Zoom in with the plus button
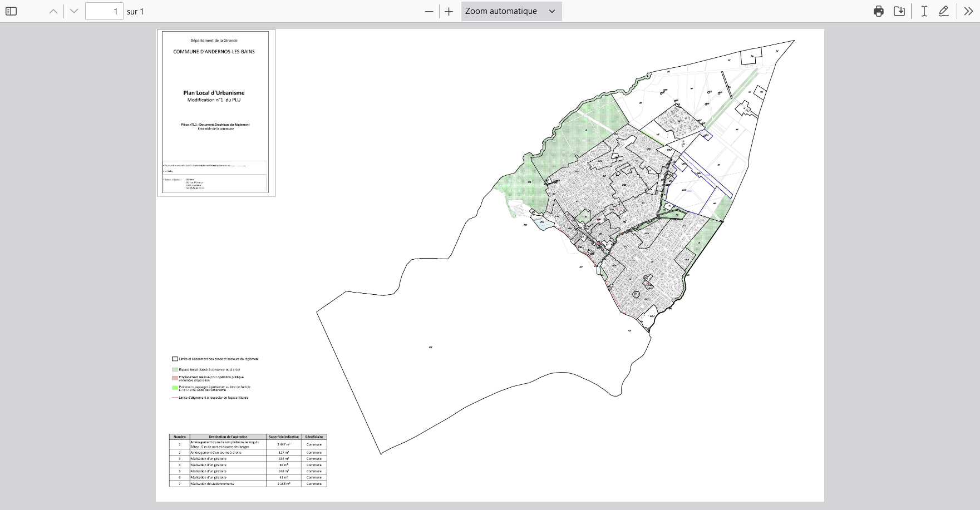 pyautogui.click(x=449, y=11)
